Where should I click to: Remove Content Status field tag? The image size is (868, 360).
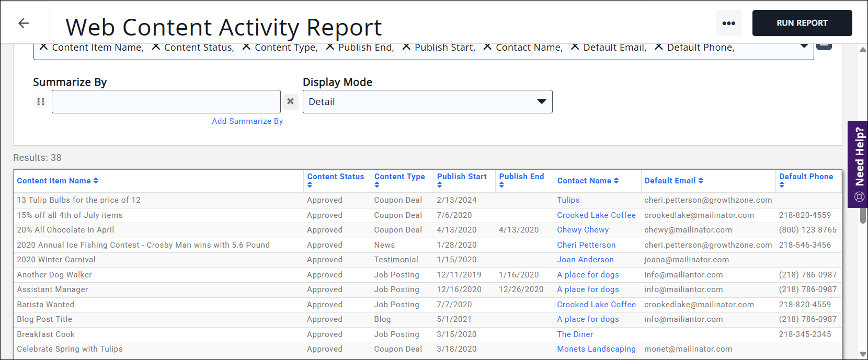click(x=156, y=47)
